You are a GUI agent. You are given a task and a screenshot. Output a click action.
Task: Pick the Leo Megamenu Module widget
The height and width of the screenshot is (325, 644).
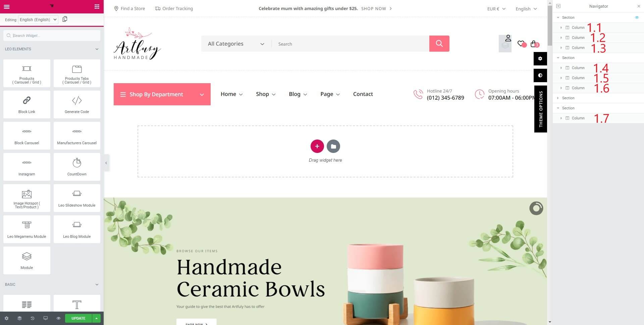point(27,229)
